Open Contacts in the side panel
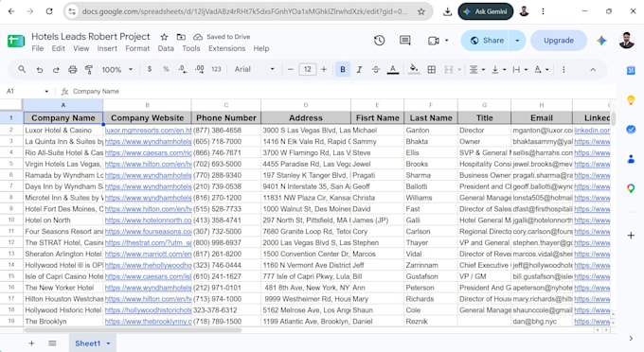Screen dimensions: 644x352 pyautogui.click(x=631, y=159)
